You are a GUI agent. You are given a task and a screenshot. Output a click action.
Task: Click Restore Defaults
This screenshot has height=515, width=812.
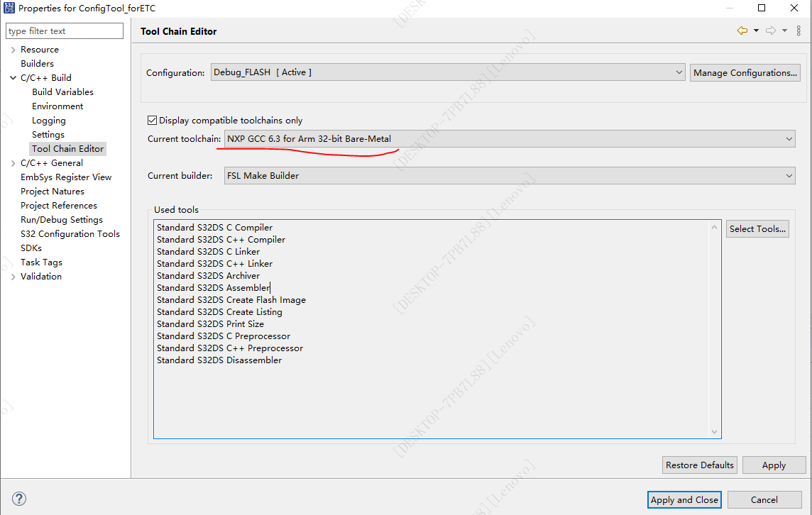[x=699, y=465]
